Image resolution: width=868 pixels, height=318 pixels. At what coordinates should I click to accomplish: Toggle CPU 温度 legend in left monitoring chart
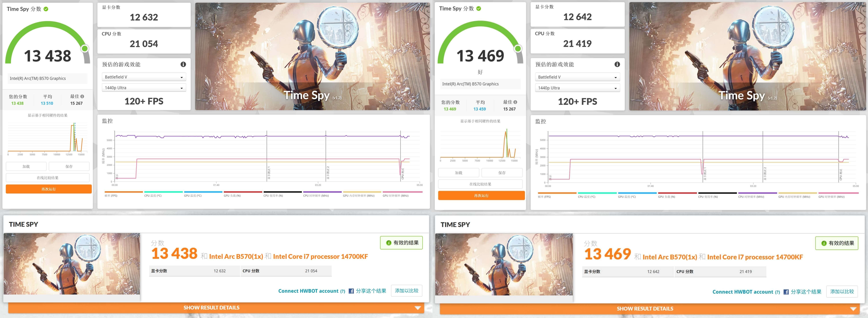(163, 194)
